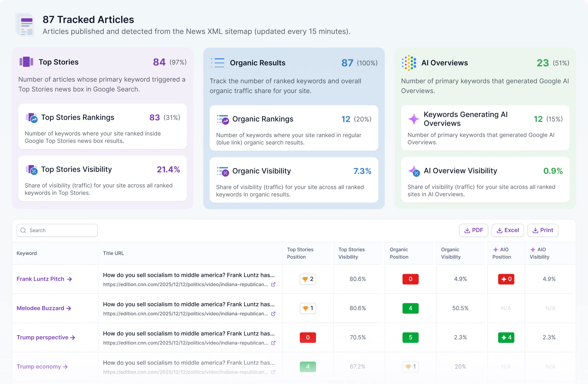
Task: Click the Keywords Generating AI Overviews sparkle icon
Action: (x=414, y=119)
